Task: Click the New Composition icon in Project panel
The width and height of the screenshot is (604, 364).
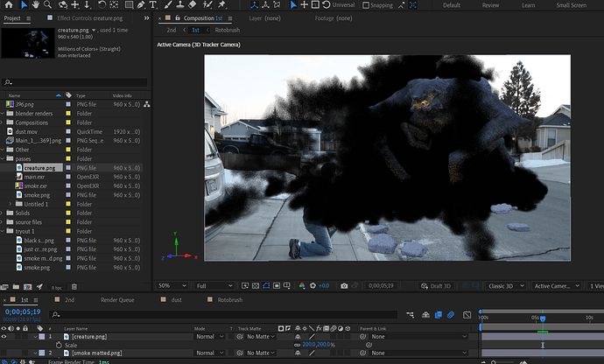Action: (x=27, y=287)
